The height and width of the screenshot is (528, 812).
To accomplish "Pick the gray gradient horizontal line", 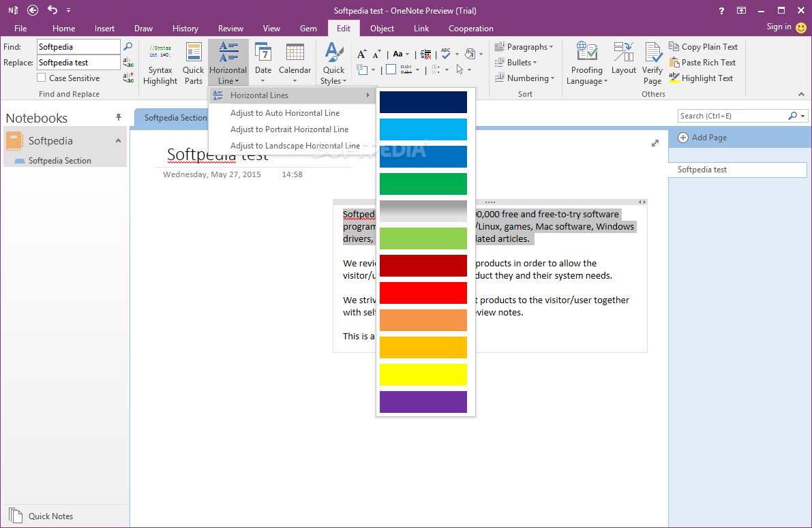I will [423, 211].
